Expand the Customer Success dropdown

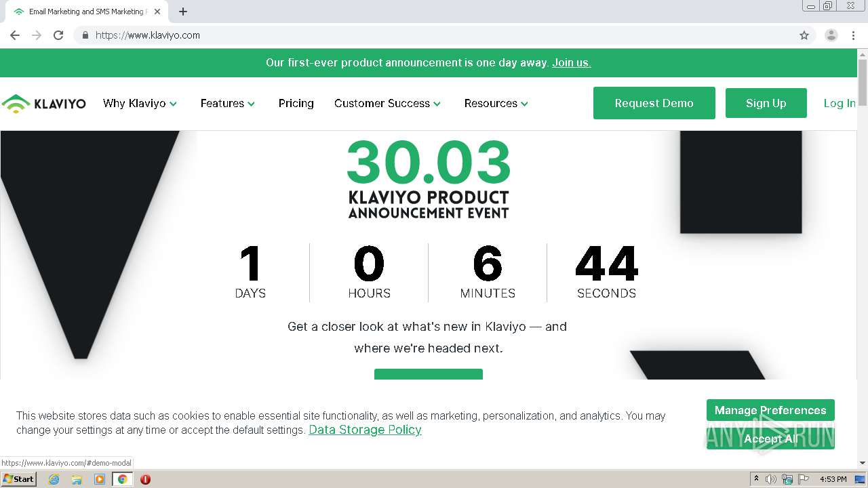(388, 104)
